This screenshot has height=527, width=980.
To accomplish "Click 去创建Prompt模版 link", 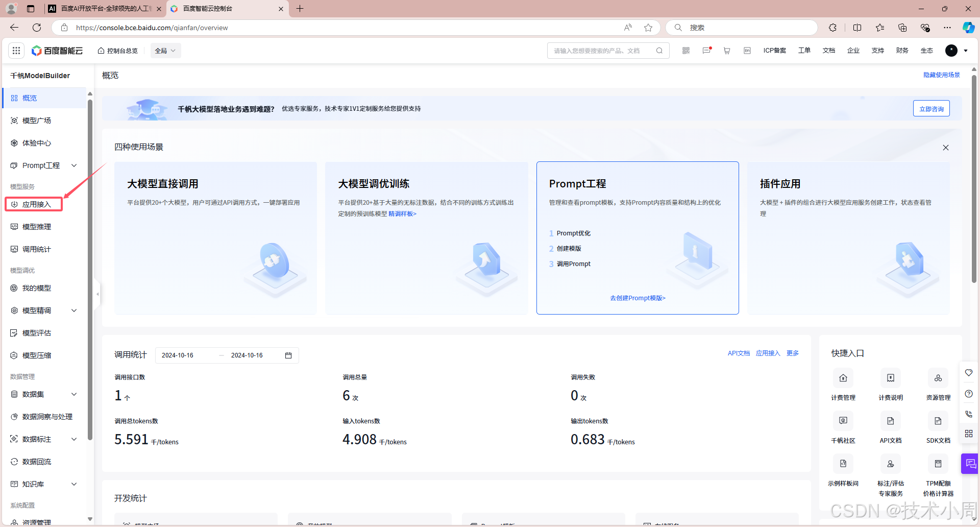I will click(x=638, y=298).
